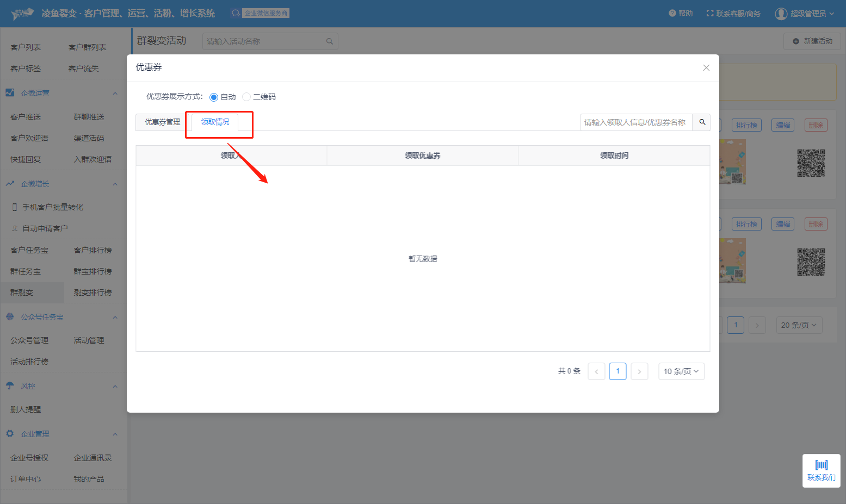Select 自动 coupon display mode
Image resolution: width=846 pixels, height=504 pixels.
tap(214, 97)
